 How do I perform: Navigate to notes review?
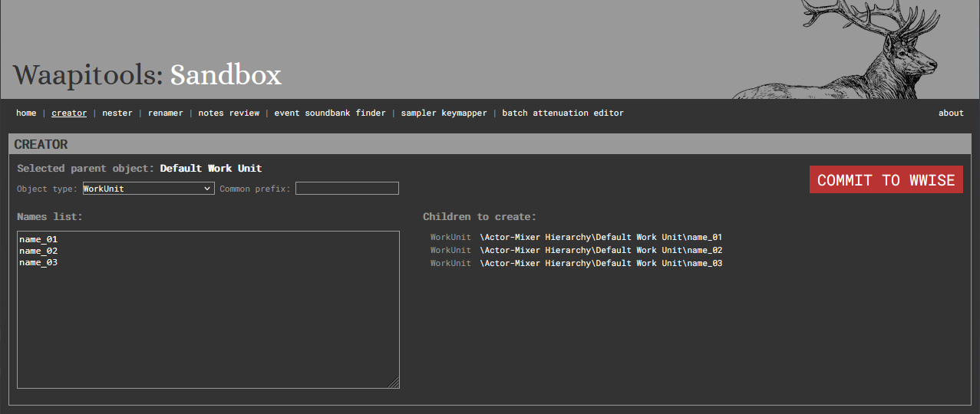coord(229,113)
